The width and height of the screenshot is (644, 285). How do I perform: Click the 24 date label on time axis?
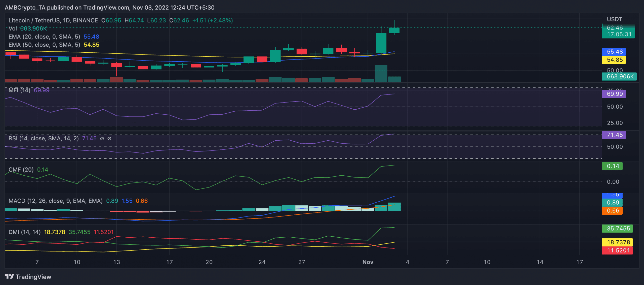tap(262, 262)
